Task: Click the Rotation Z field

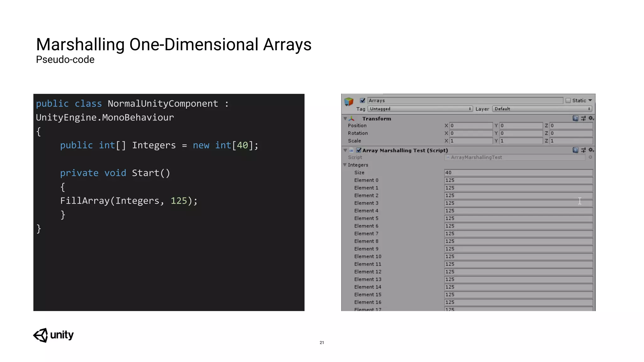Action: point(571,133)
